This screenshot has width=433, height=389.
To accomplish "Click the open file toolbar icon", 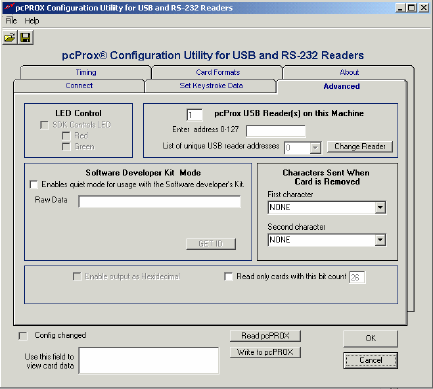I will 10,37.
